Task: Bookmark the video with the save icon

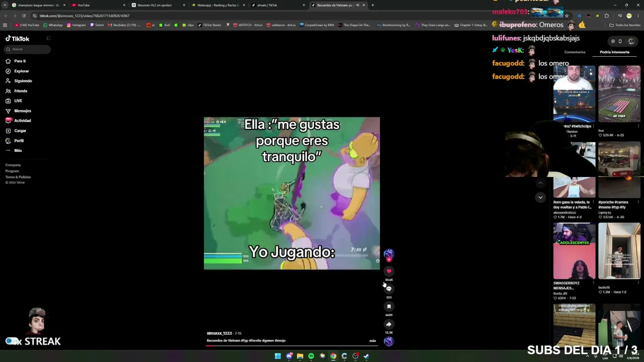Action: point(388,306)
